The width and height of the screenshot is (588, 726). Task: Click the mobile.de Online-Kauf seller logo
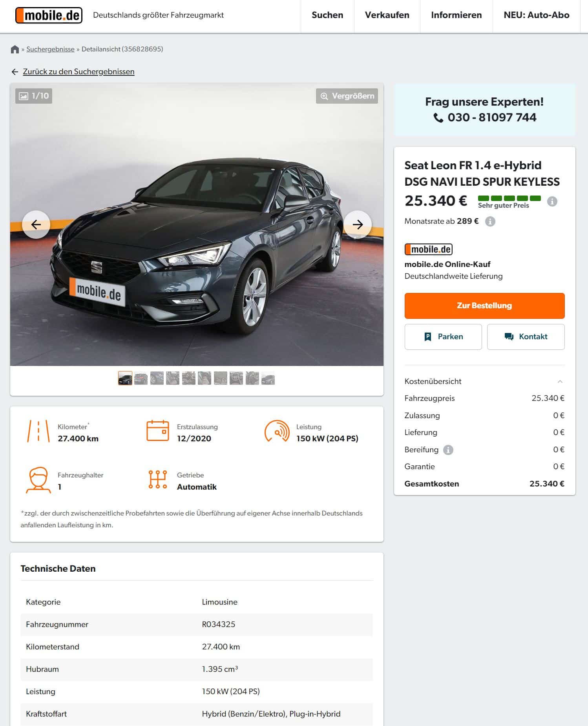point(428,249)
